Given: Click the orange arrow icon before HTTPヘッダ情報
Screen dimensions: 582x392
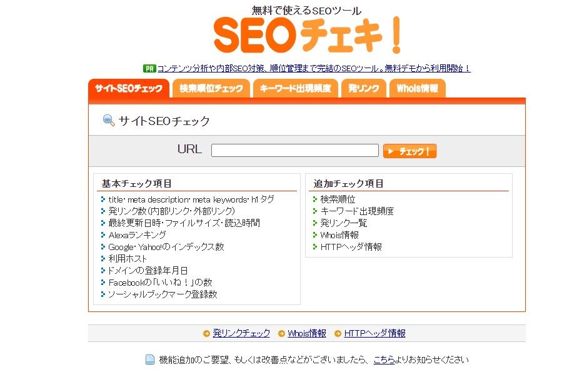Looking at the screenshot, I should (x=338, y=333).
